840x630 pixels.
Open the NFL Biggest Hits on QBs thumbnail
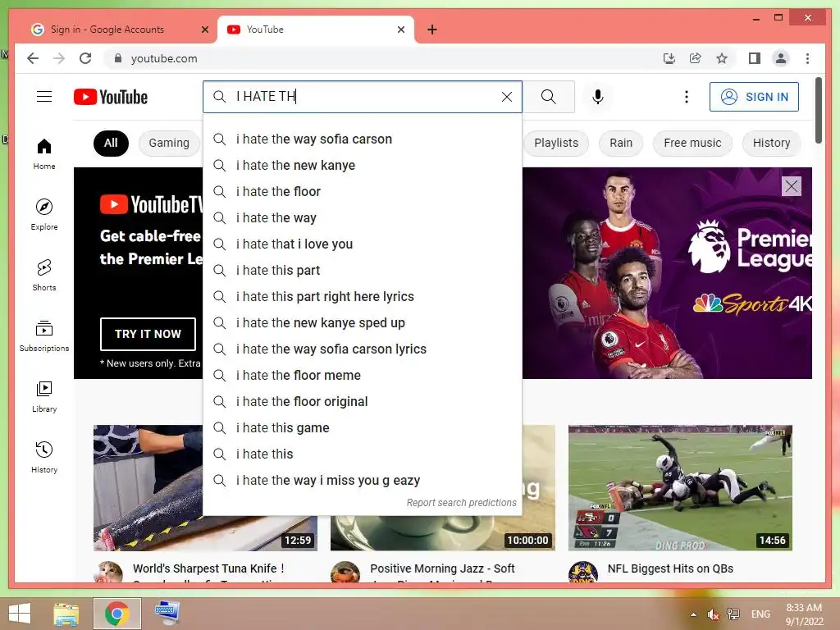pos(680,487)
